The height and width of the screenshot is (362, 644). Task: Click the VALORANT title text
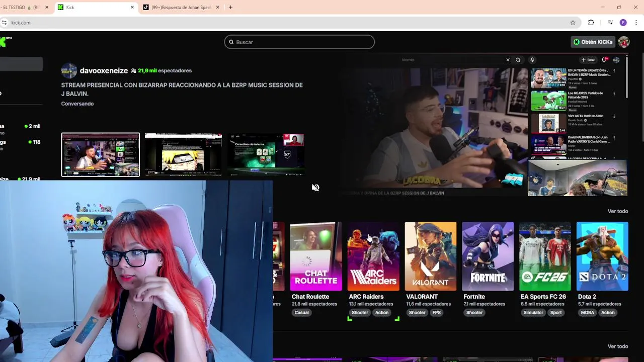pos(422,297)
